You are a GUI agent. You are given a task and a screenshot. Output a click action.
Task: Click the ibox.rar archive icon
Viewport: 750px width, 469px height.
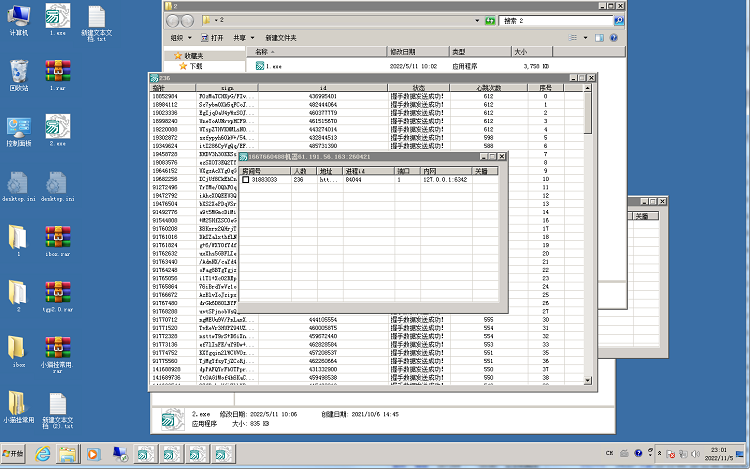click(x=57, y=241)
